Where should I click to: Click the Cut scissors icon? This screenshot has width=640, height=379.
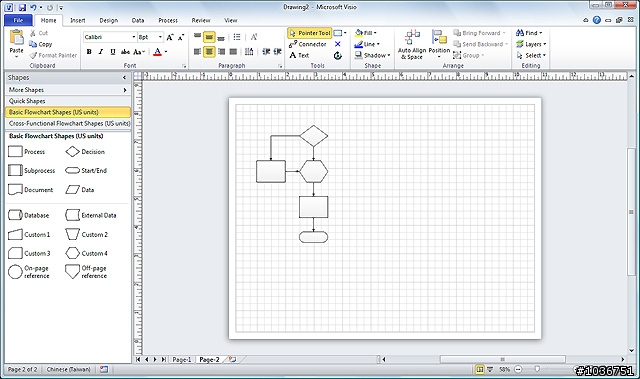pos(33,33)
